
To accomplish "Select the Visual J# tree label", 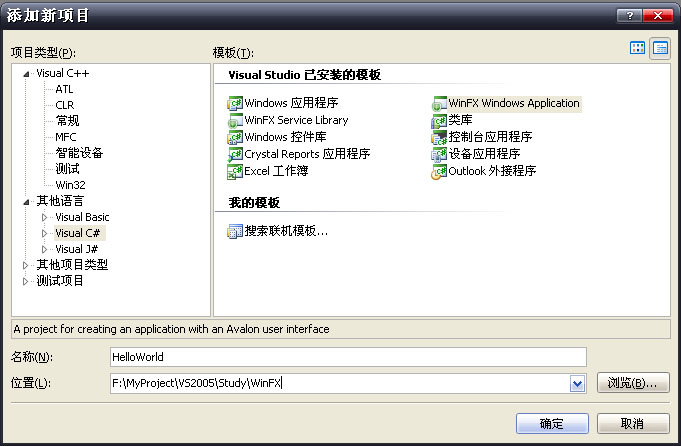I will 76,249.
